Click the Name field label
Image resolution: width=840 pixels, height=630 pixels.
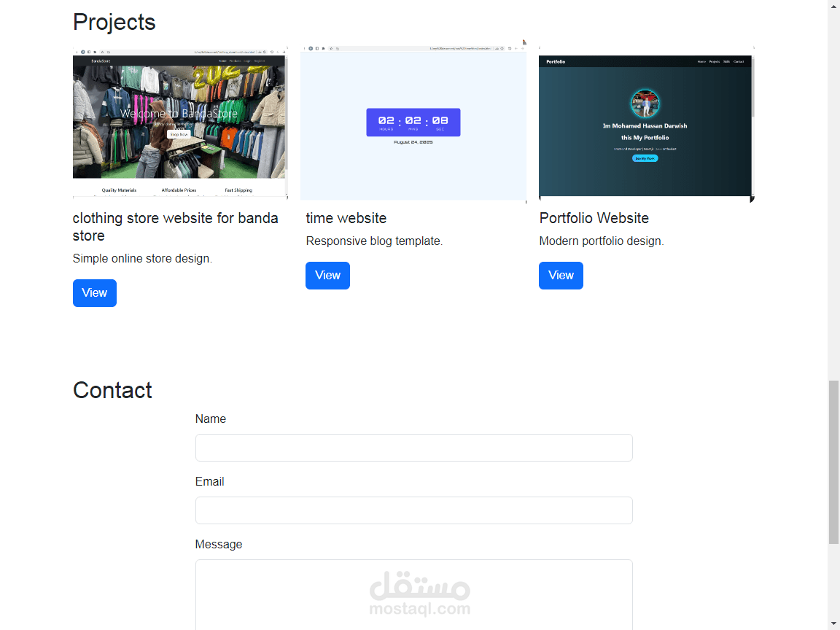[x=211, y=419]
